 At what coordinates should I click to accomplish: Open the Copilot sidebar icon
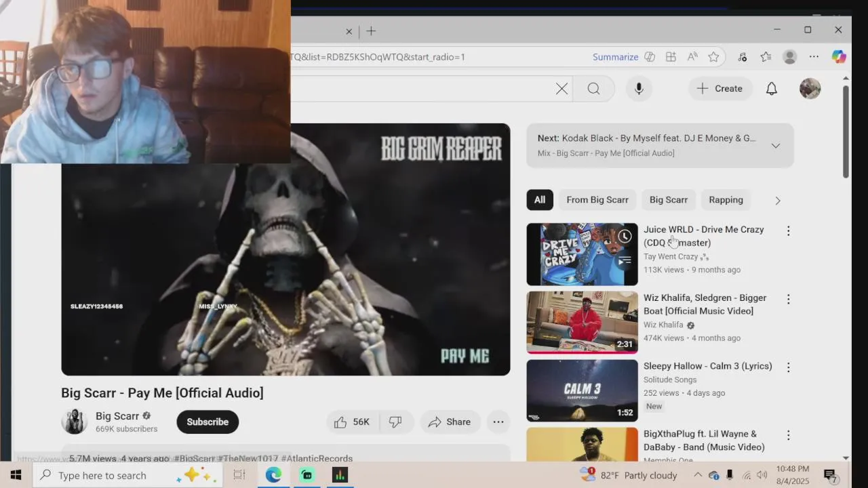[839, 57]
